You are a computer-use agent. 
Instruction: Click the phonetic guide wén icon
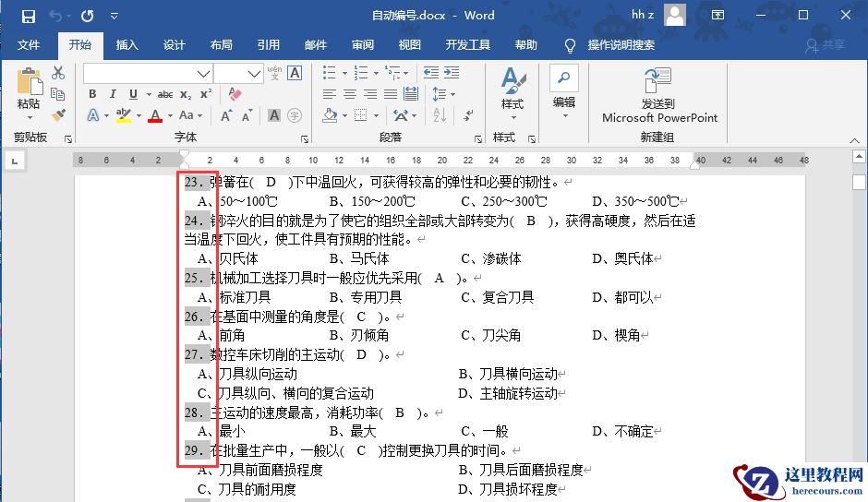(274, 73)
